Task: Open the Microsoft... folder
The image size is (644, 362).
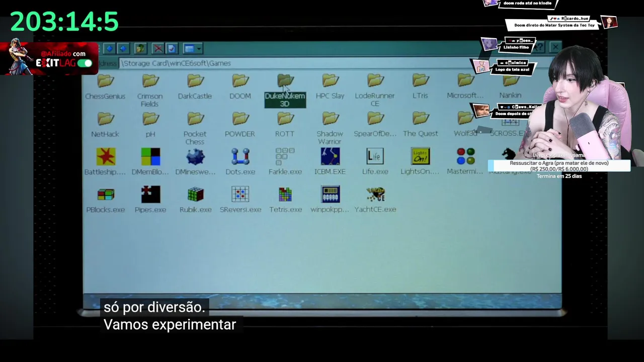Action: pyautogui.click(x=465, y=86)
